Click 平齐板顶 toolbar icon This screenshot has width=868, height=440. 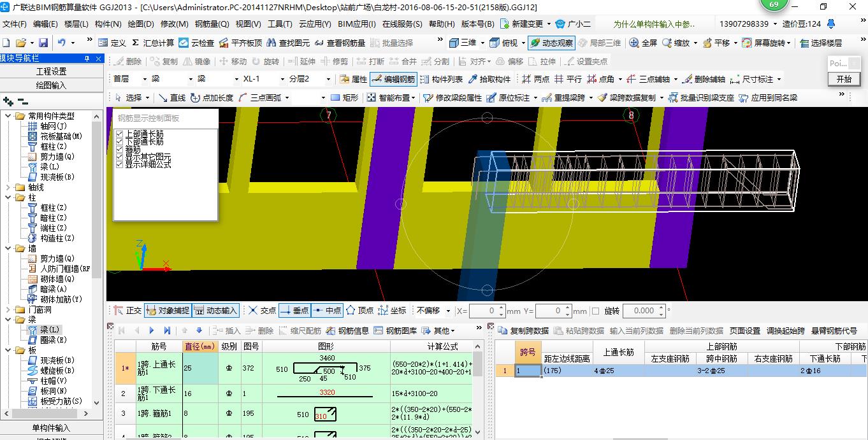coord(240,43)
